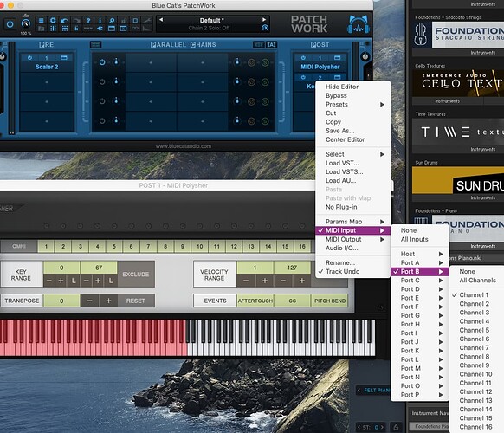Viewport: 504px width, 433px height.
Task: Expand the Host submenu in MIDI Input
Action: 419,254
